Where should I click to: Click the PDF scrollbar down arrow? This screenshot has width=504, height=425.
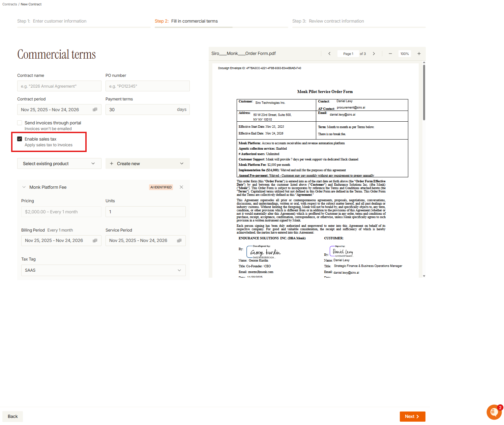pos(424,276)
